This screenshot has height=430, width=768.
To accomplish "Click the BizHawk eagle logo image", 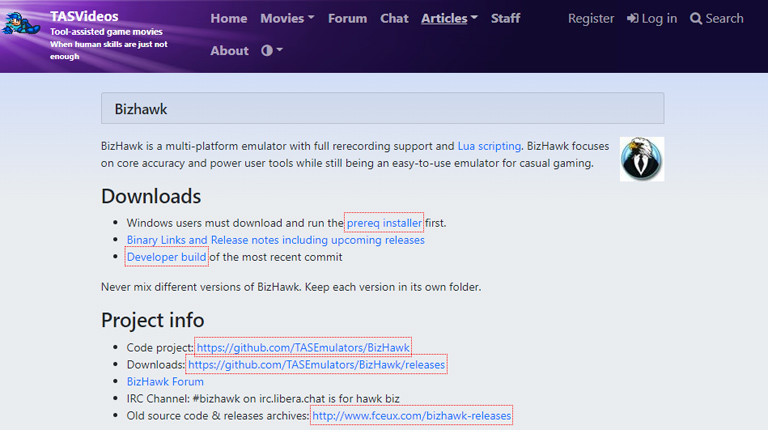I will point(641,159).
